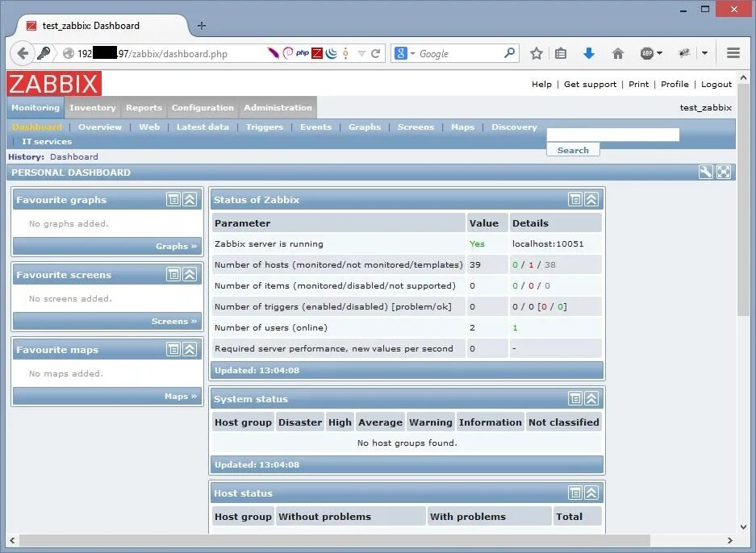Viewport: 756px width, 553px height.
Task: Open the Administration main tab
Action: click(x=278, y=107)
